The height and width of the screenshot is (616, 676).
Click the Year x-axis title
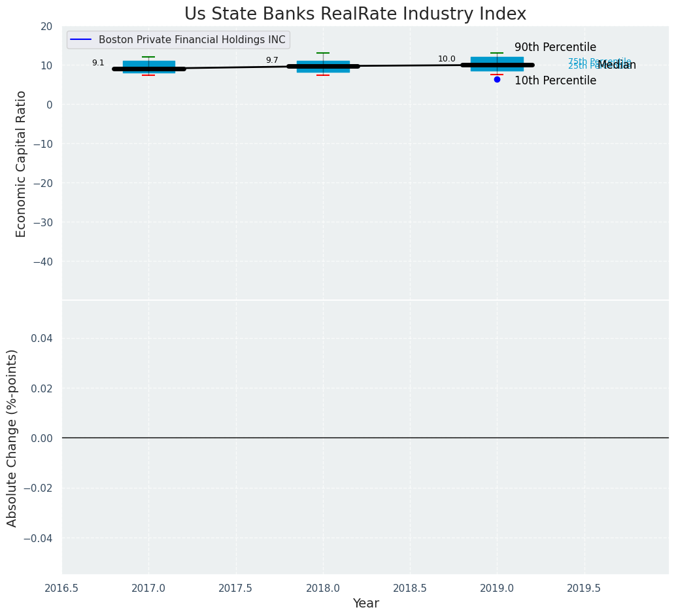coord(365,604)
